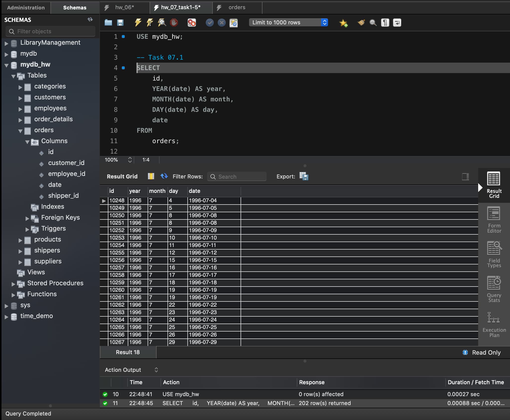The width and height of the screenshot is (510, 420).
Task: Toggle word wrap in the editor toolbar
Action: (397, 23)
